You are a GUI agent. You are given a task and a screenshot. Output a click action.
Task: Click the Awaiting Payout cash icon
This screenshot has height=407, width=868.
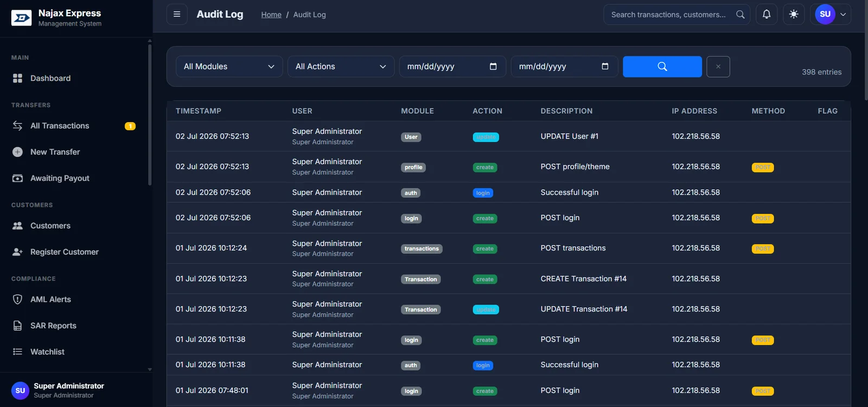(17, 178)
